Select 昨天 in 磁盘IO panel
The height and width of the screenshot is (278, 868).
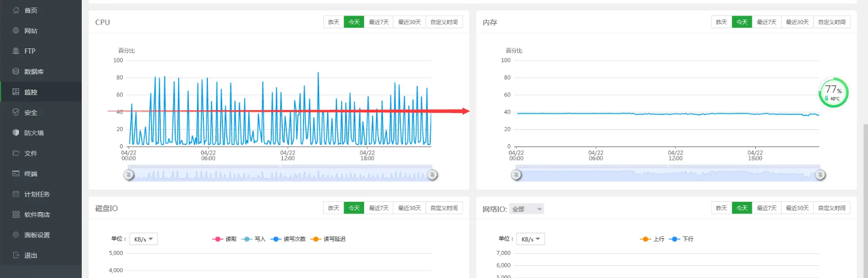click(333, 208)
